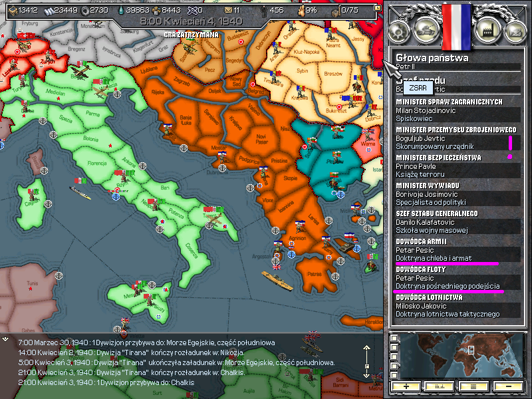Click the port anchor icon beside Cagliari
Viewport: 532px width, 399px height.
pyautogui.click(x=48, y=204)
